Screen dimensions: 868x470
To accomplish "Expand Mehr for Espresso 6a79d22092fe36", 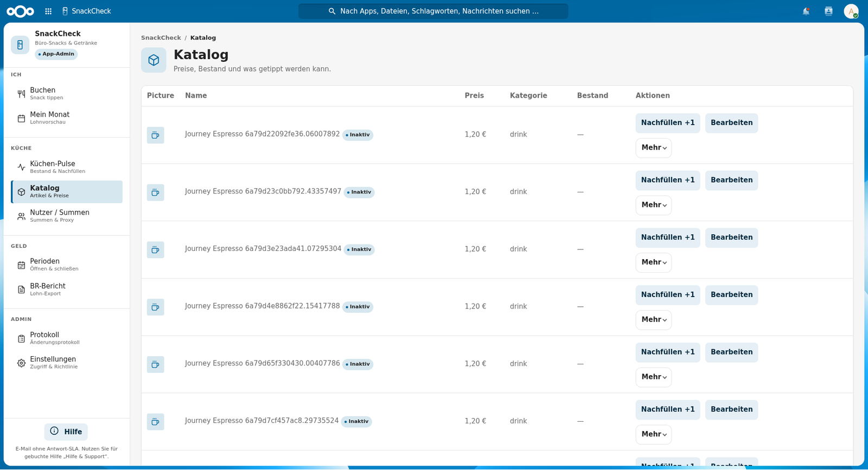I will [654, 148].
